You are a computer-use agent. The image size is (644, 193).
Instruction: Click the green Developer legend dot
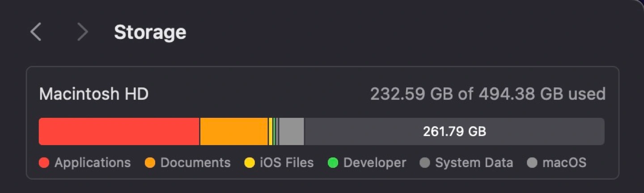pyautogui.click(x=333, y=163)
